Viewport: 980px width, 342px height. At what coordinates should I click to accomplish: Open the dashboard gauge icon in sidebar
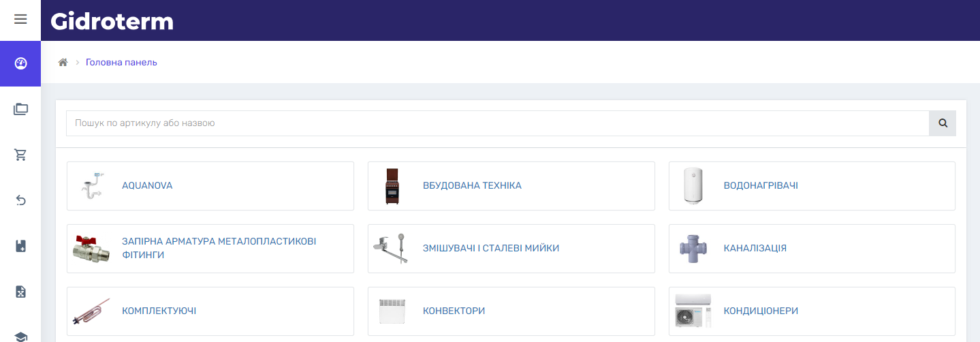pos(20,63)
